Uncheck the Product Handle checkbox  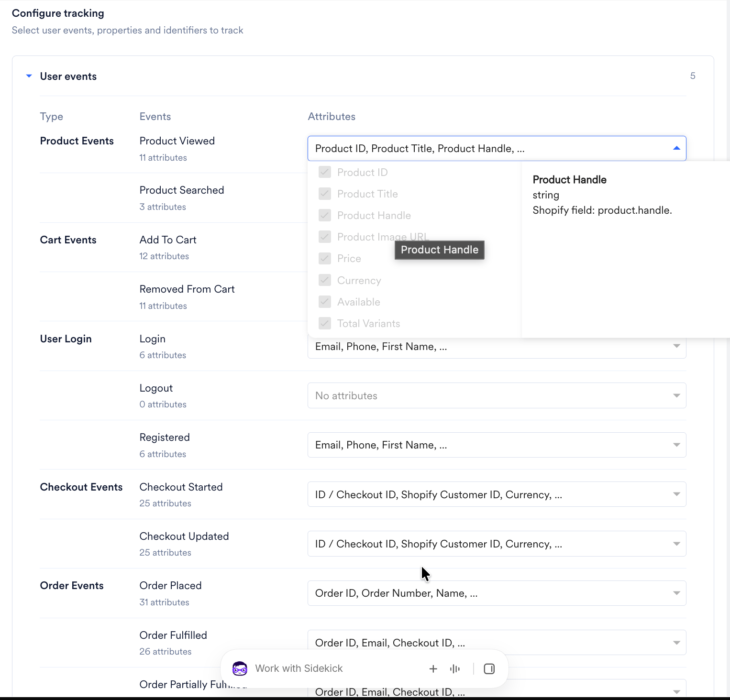coord(325,215)
